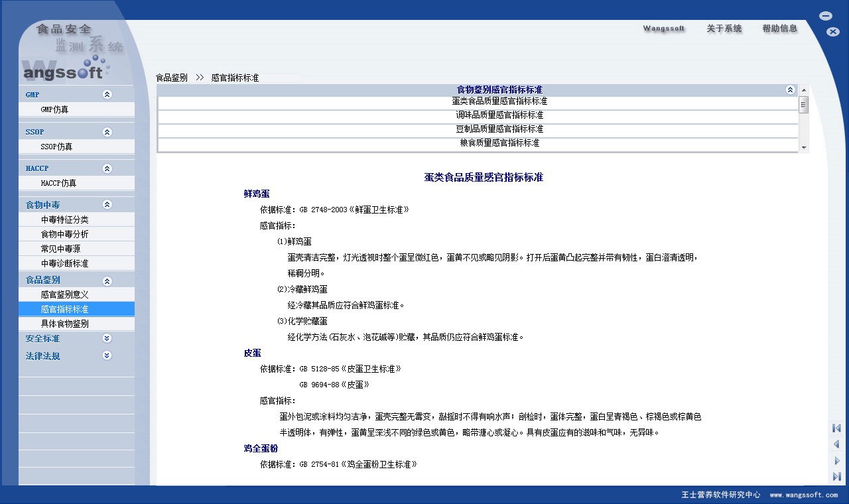Click text GB 2754-81《鸡全蛋粉卫生标准》

[358, 464]
